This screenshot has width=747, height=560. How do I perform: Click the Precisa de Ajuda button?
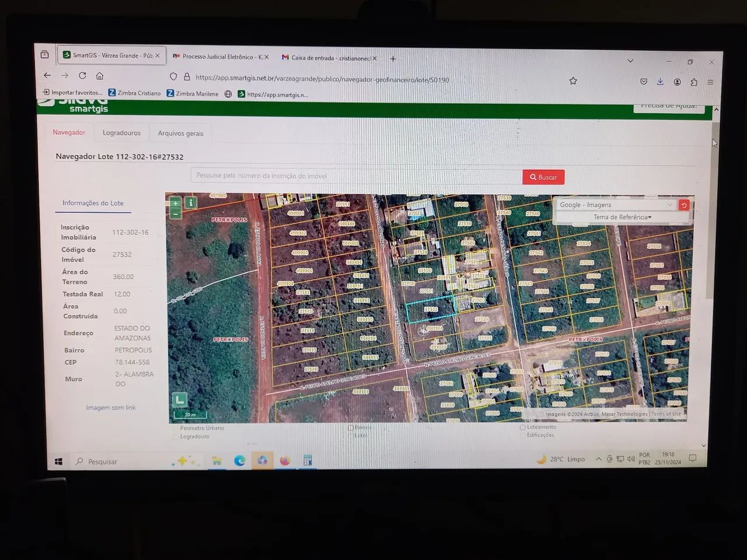[x=669, y=107]
